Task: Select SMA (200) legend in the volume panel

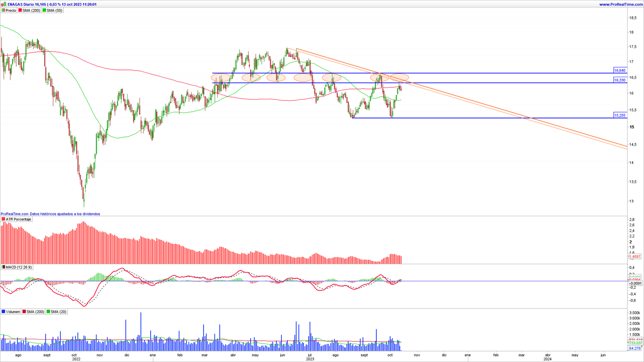Action: [33, 312]
